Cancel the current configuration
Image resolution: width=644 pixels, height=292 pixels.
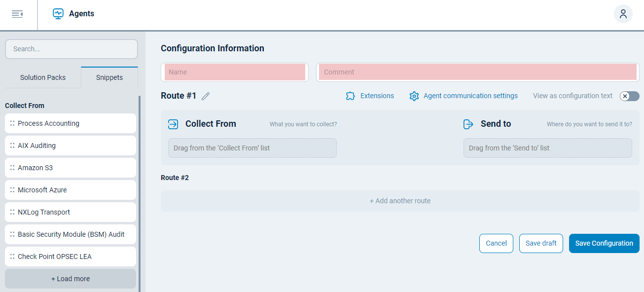click(x=496, y=243)
